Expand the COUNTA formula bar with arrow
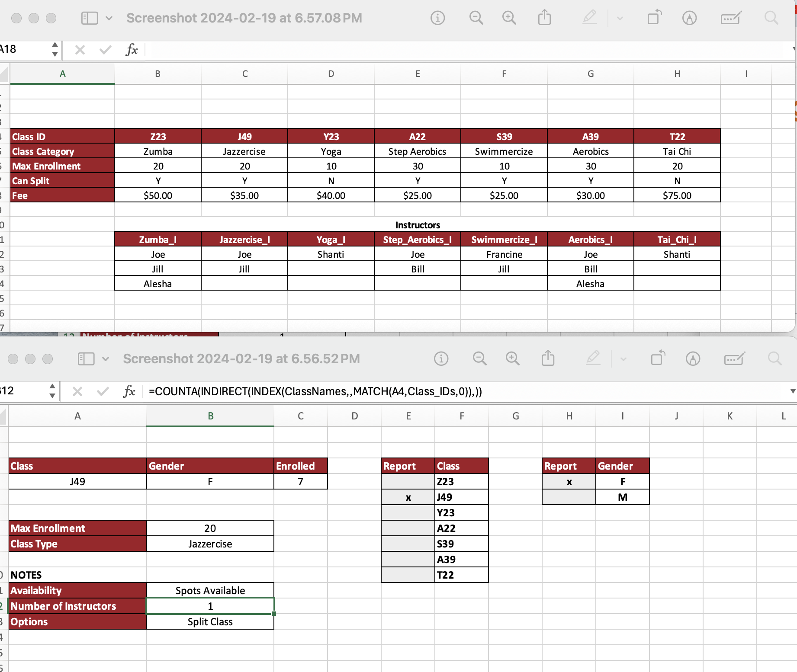The width and height of the screenshot is (797, 672). (x=793, y=391)
